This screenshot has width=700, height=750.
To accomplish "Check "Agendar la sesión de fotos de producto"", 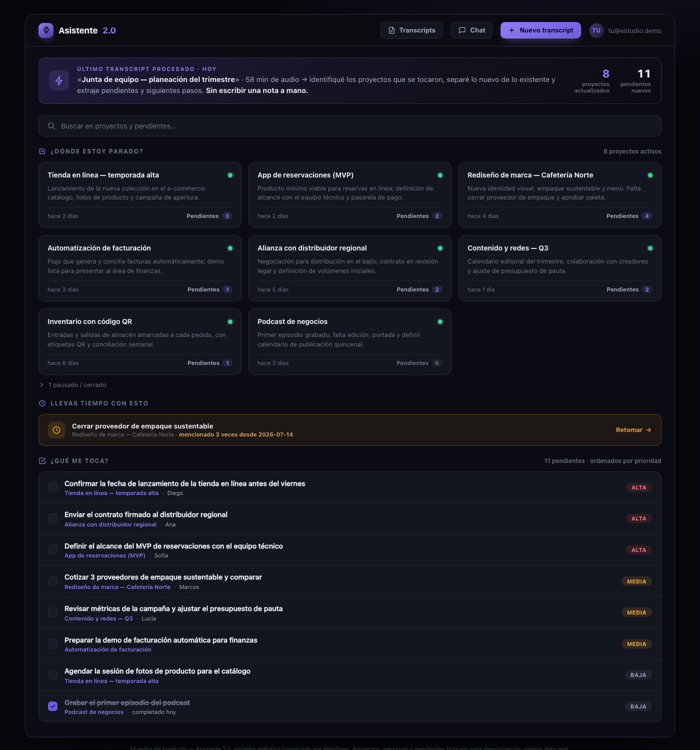I will 52,675.
